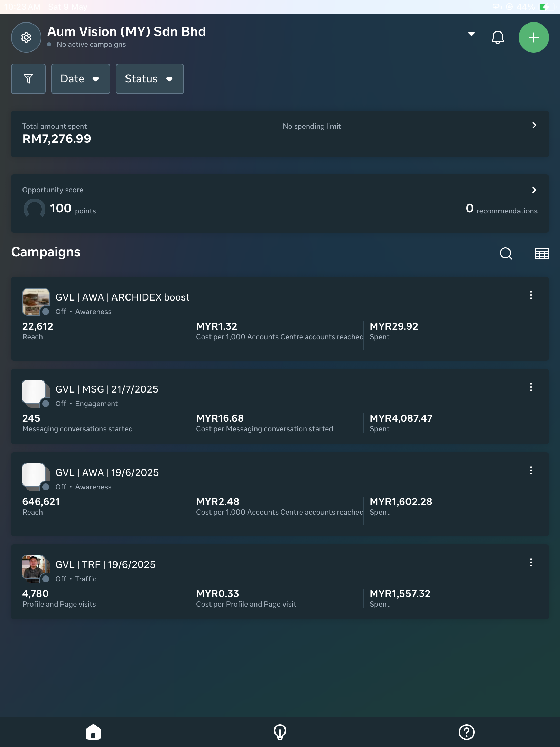This screenshot has width=560, height=747.
Task: Switch to table view icon
Action: tap(542, 253)
